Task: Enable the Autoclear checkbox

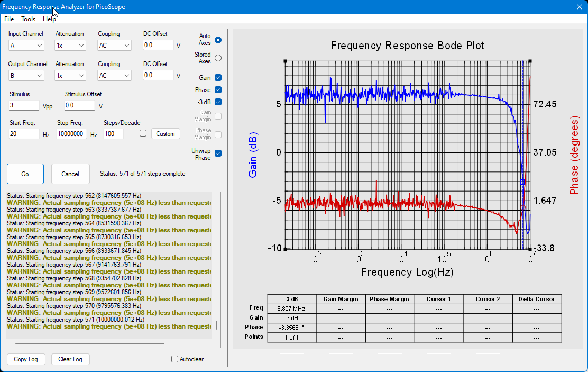Action: (174, 359)
